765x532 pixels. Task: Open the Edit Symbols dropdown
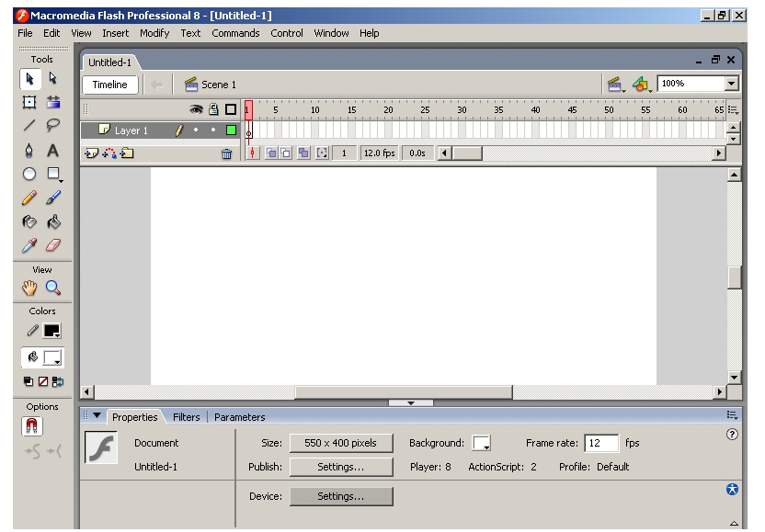pos(642,85)
